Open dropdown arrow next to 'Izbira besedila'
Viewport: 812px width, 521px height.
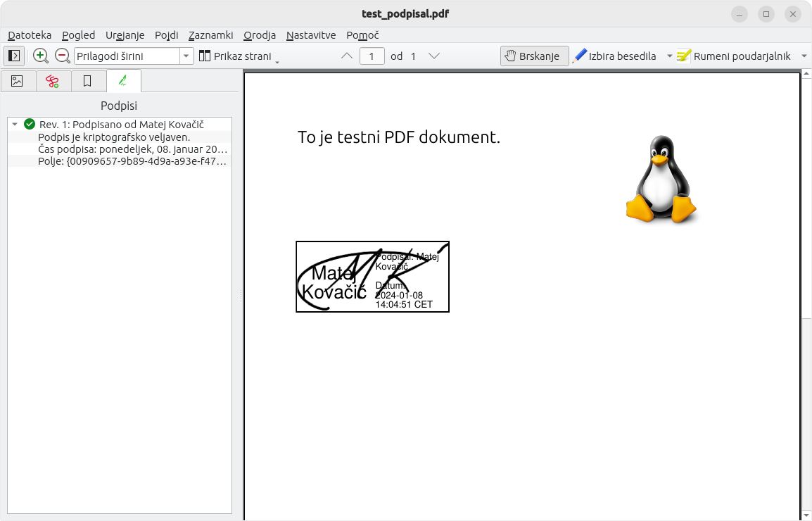point(669,56)
